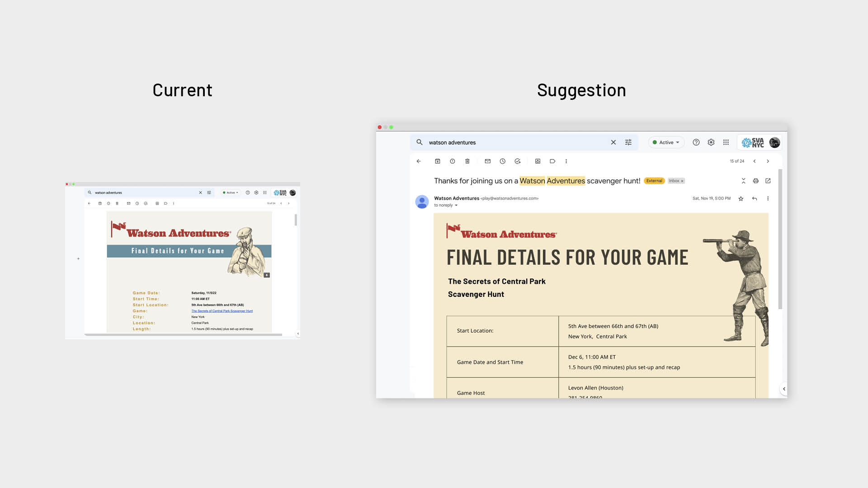Open labels icon in large email toolbar
The image size is (868, 488).
point(552,161)
